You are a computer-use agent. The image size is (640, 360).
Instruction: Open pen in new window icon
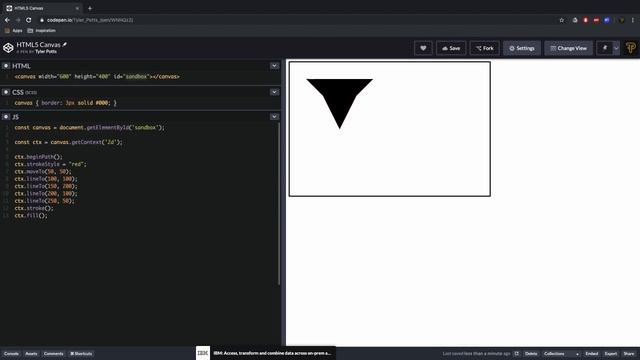click(x=516, y=353)
